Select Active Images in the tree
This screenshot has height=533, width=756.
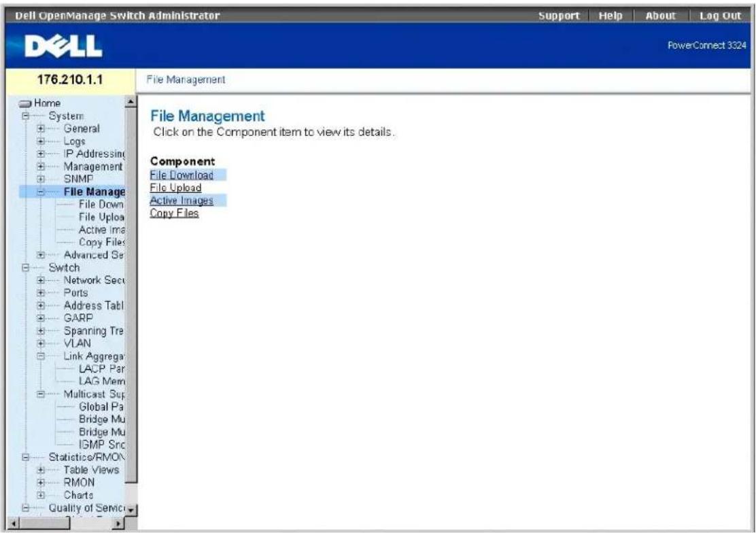[x=101, y=230]
